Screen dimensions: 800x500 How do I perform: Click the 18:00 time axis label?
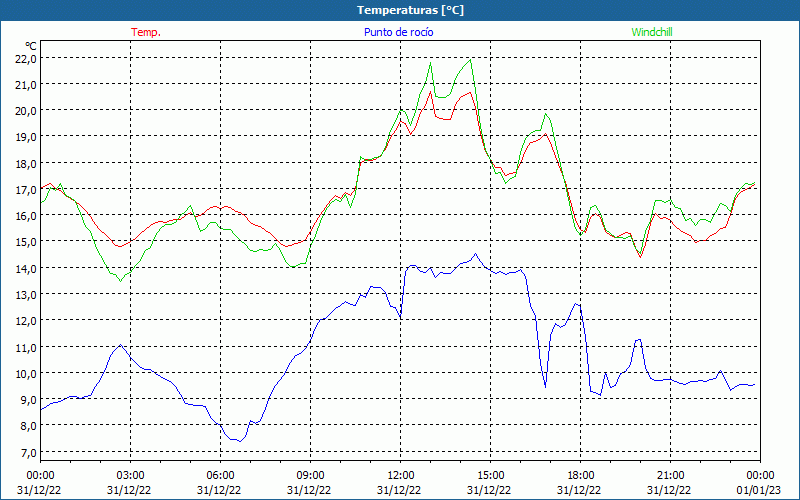tap(579, 476)
